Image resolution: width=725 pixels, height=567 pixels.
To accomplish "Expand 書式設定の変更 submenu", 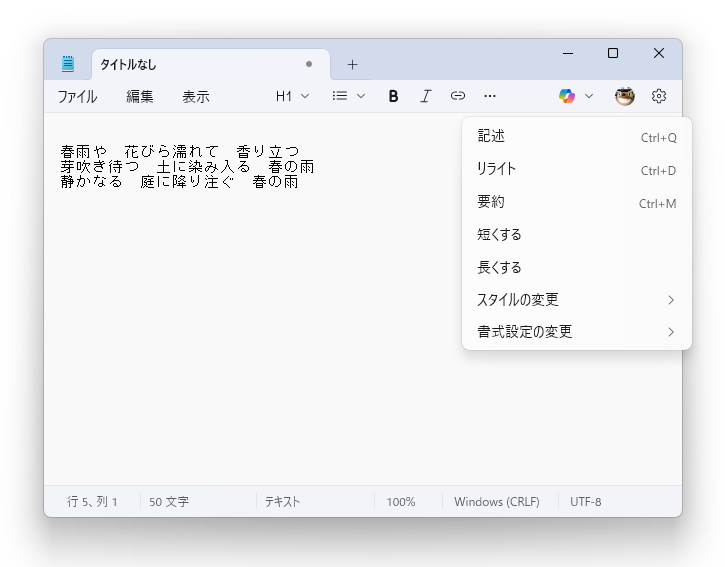I will click(577, 332).
